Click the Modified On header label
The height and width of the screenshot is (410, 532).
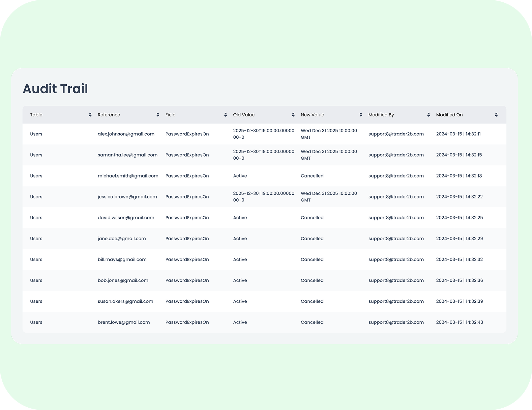pyautogui.click(x=449, y=115)
